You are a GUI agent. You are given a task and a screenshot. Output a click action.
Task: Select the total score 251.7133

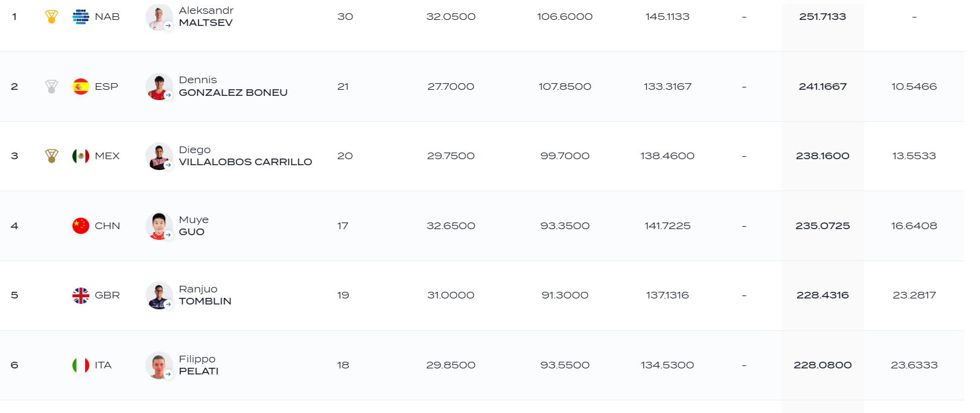822,17
